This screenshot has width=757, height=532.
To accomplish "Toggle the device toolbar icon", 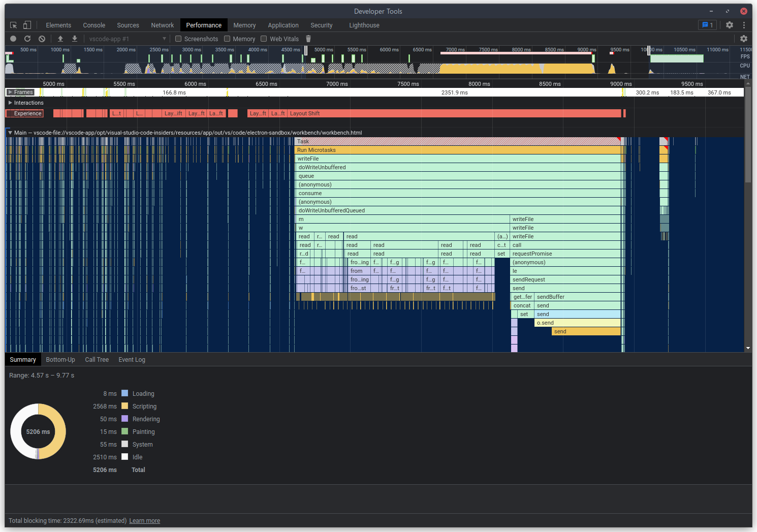I will point(27,25).
